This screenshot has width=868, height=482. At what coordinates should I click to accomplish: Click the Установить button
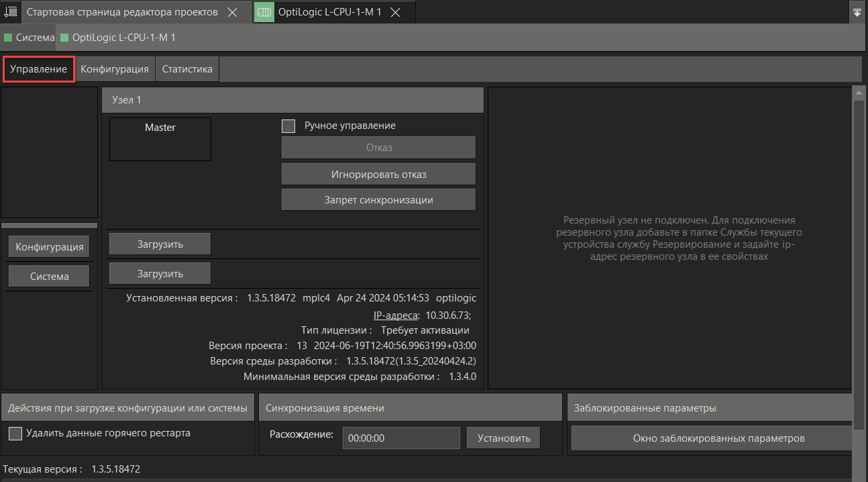(504, 438)
